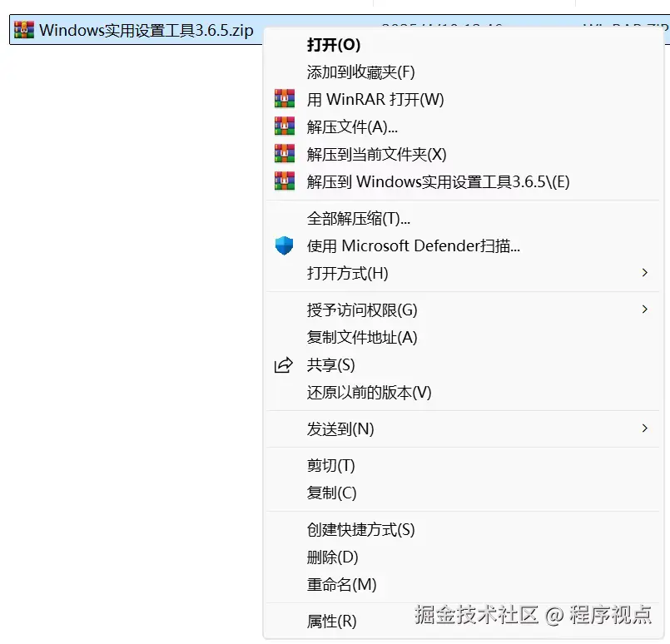Extract here via 解压到当前文件夹(X)

click(463, 154)
